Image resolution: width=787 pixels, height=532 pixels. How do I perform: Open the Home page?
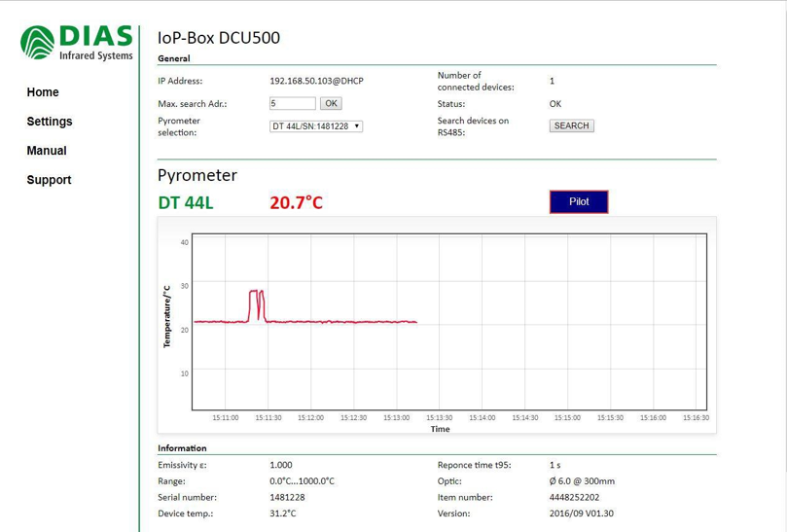[x=43, y=92]
